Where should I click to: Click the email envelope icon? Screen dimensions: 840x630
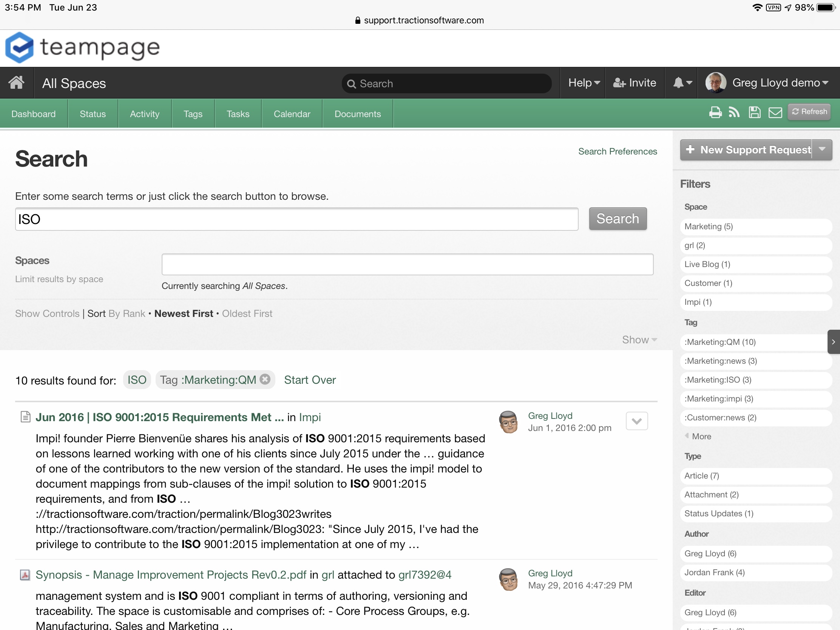point(775,113)
